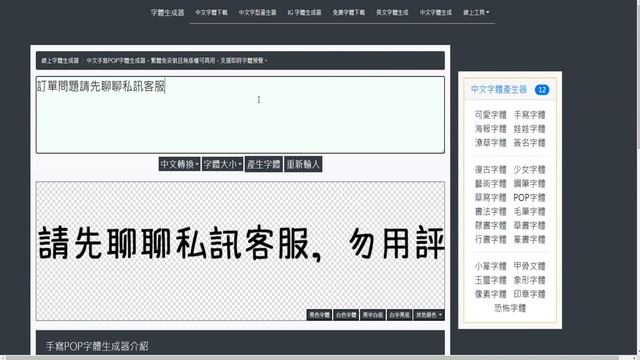640x360 pixels.
Task: Open the 海報字體 link
Action: point(490,129)
